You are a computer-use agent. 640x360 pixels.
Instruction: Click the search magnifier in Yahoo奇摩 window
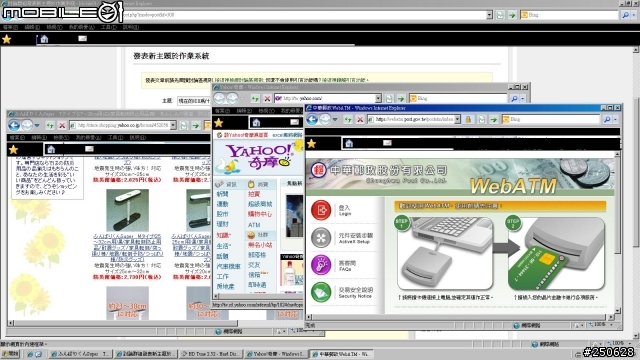(514, 98)
